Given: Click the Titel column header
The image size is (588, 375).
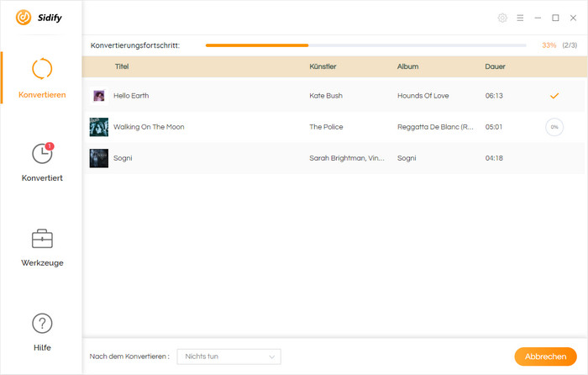Looking at the screenshot, I should click(122, 66).
